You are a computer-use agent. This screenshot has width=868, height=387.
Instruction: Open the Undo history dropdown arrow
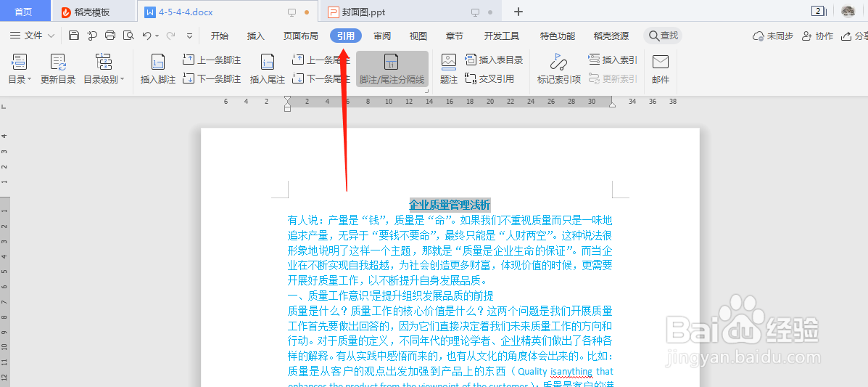(157, 36)
